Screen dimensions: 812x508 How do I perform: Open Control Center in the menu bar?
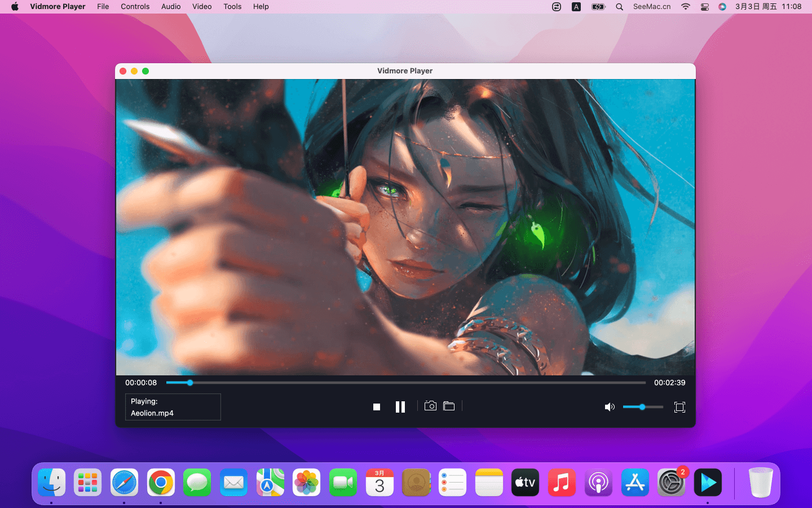(x=704, y=7)
